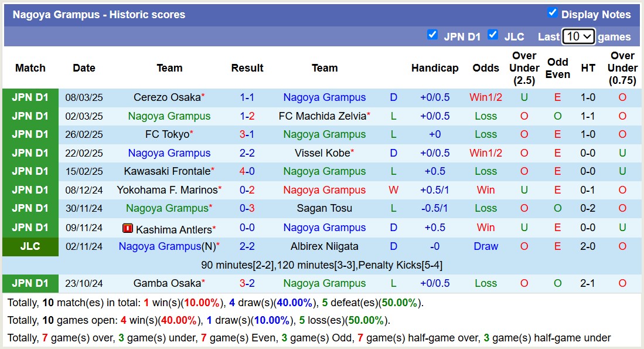644x349 pixels.
Task: Click the FC Machida Zelvia team link
Action: pos(322,116)
